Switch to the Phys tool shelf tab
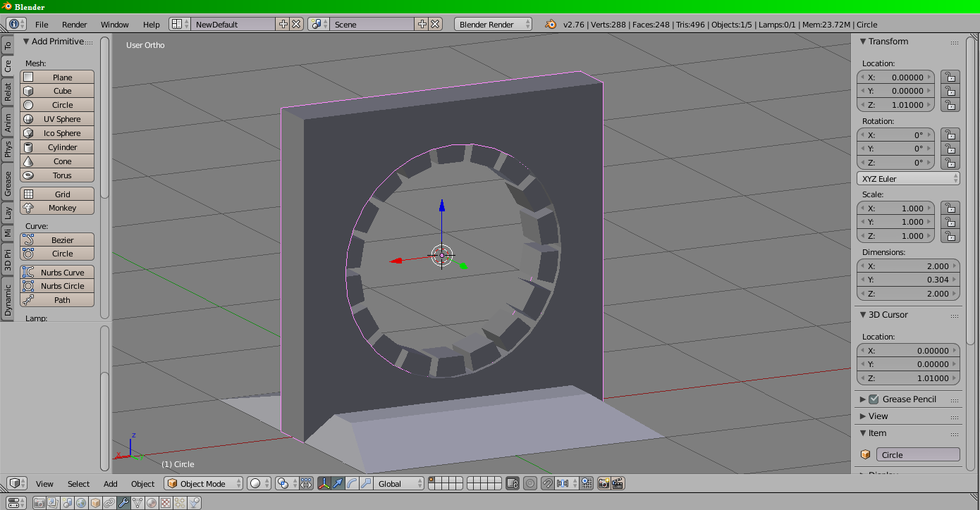980x510 pixels. click(x=8, y=149)
